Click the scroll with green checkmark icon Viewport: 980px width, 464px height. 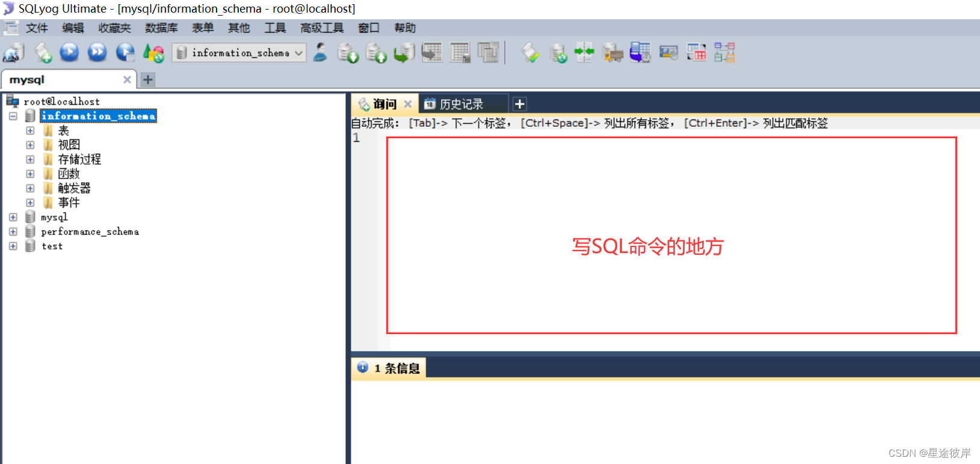[530, 53]
